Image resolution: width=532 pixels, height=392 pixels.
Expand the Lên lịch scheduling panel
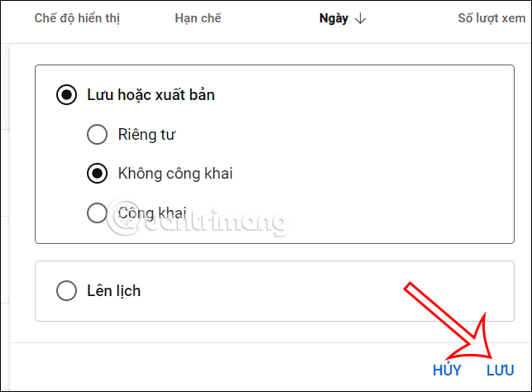pyautogui.click(x=275, y=291)
